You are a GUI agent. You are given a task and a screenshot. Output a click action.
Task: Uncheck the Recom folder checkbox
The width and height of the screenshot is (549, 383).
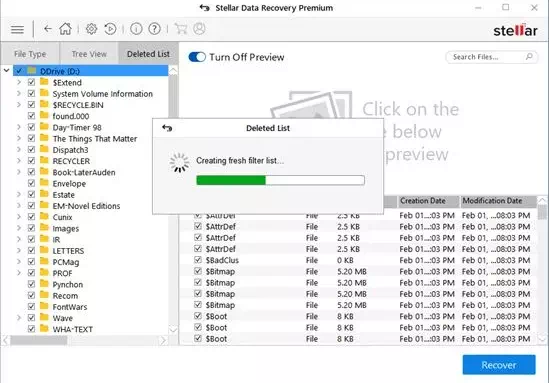pyautogui.click(x=31, y=295)
